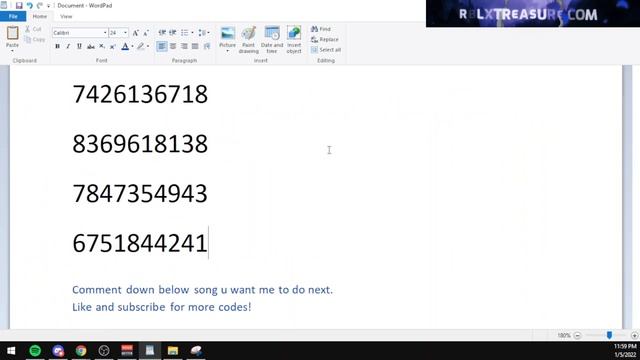The image size is (640, 360).
Task: Apply the text highlight color
Action: (x=140, y=47)
